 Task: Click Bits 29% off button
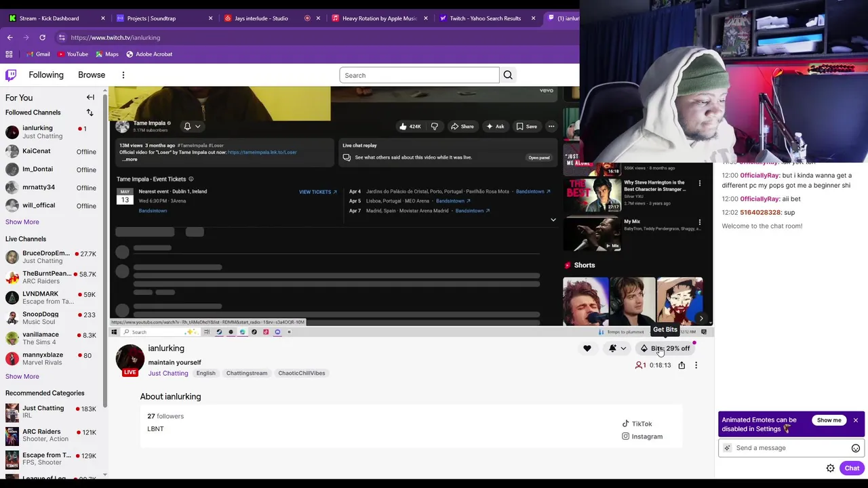coord(665,348)
